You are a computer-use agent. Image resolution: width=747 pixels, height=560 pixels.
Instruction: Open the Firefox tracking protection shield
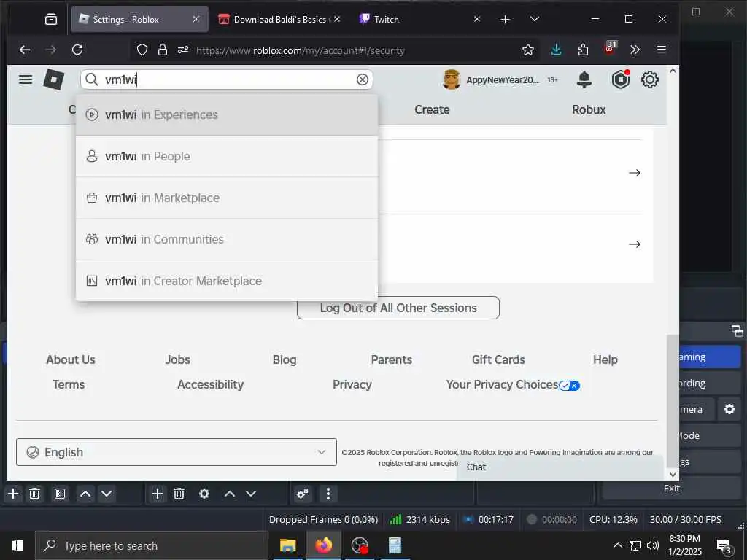coord(142,50)
